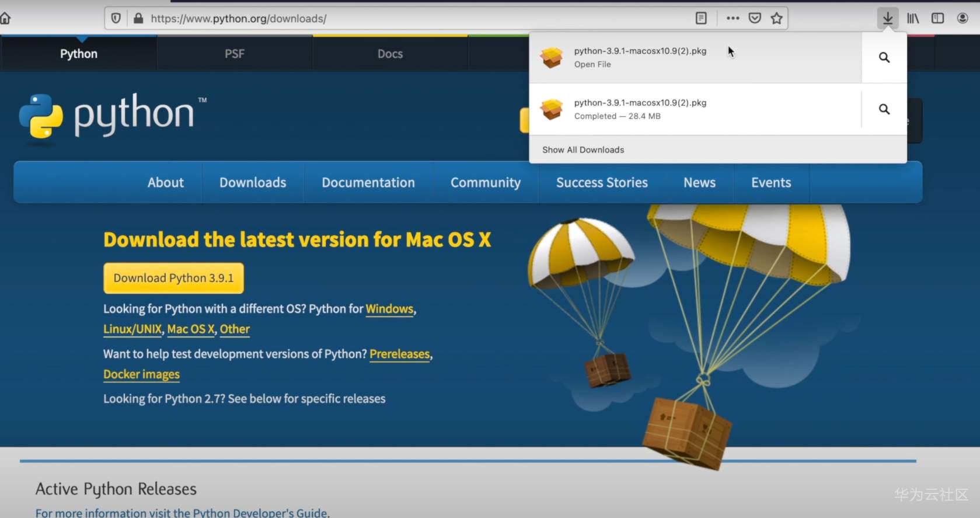Open the Downloads menu
The width and height of the screenshot is (980, 518).
point(253,183)
